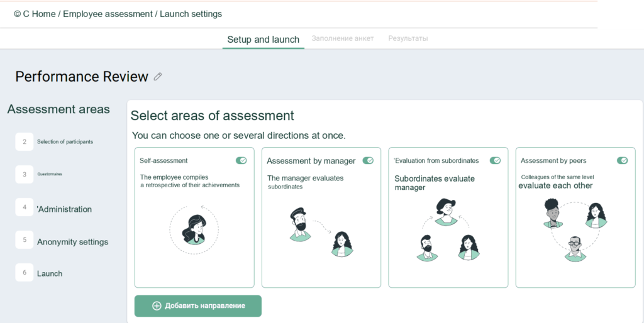Click the text 'The employee compiles'
Screen dimensions: 644x323
(x=174, y=177)
